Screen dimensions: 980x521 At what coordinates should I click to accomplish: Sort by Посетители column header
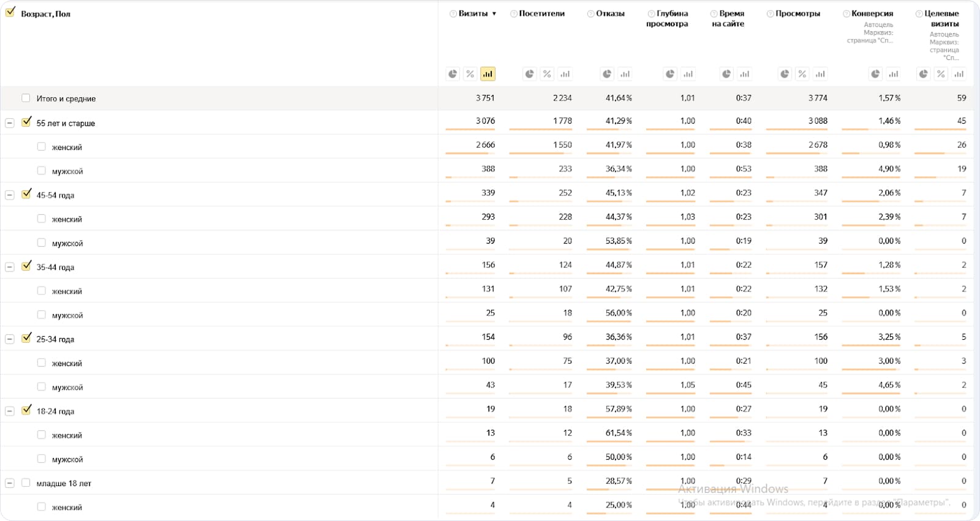click(x=541, y=13)
